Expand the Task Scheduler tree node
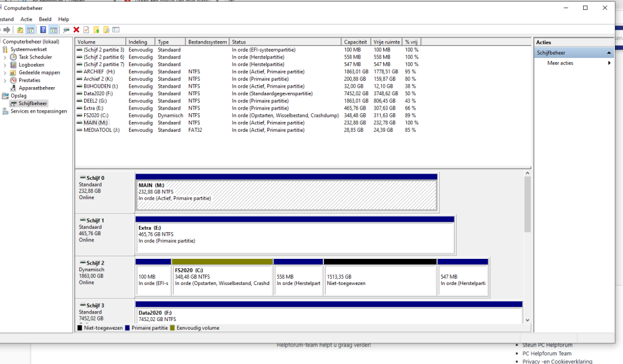This screenshot has width=623, height=364. pos(5,57)
